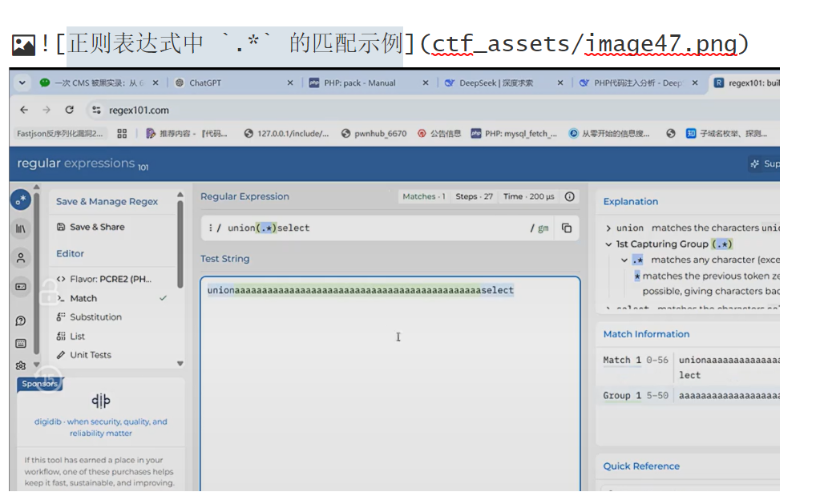This screenshot has height=504, width=816.
Task: Open 子域名枚举 bookmark
Action: tap(726, 134)
